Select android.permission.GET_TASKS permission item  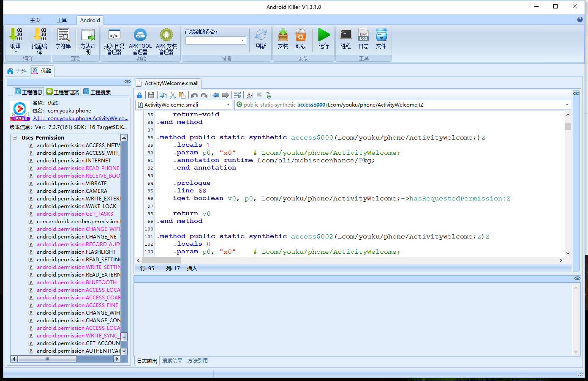click(x=75, y=214)
